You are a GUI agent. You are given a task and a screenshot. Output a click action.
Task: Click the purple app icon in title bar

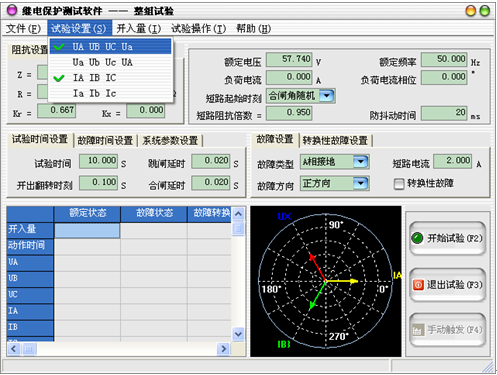tap(12, 10)
